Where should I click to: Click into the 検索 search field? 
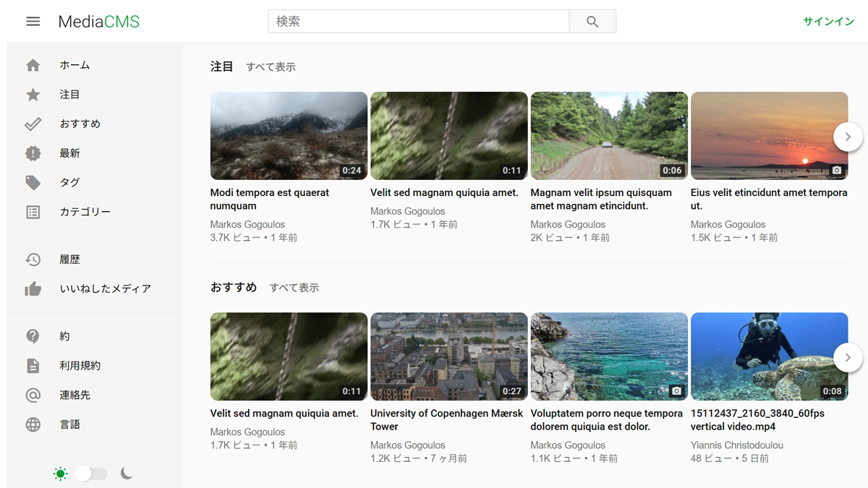(x=418, y=22)
